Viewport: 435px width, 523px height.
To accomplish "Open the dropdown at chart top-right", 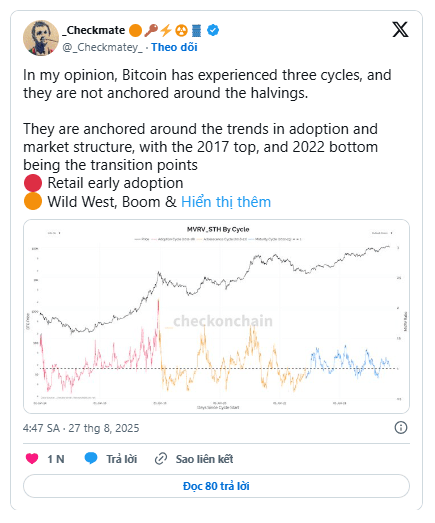I will point(382,233).
